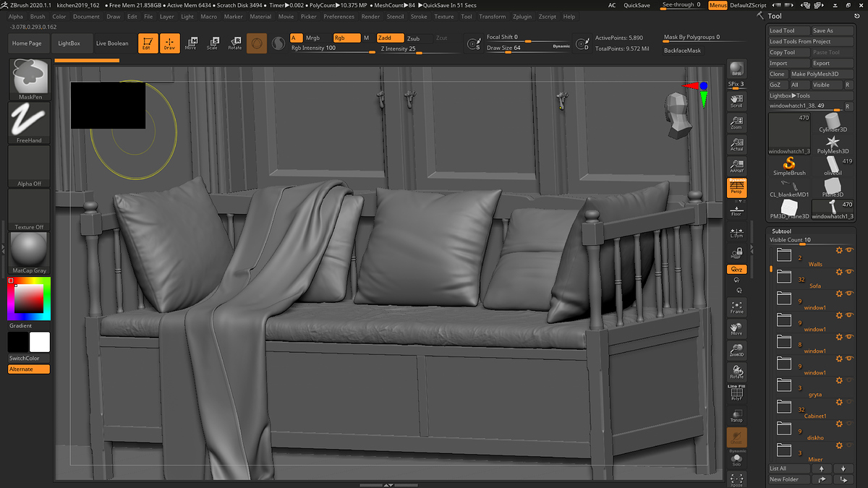Open the Tool menu
Viewport: 868px width, 488px height.
(466, 16)
